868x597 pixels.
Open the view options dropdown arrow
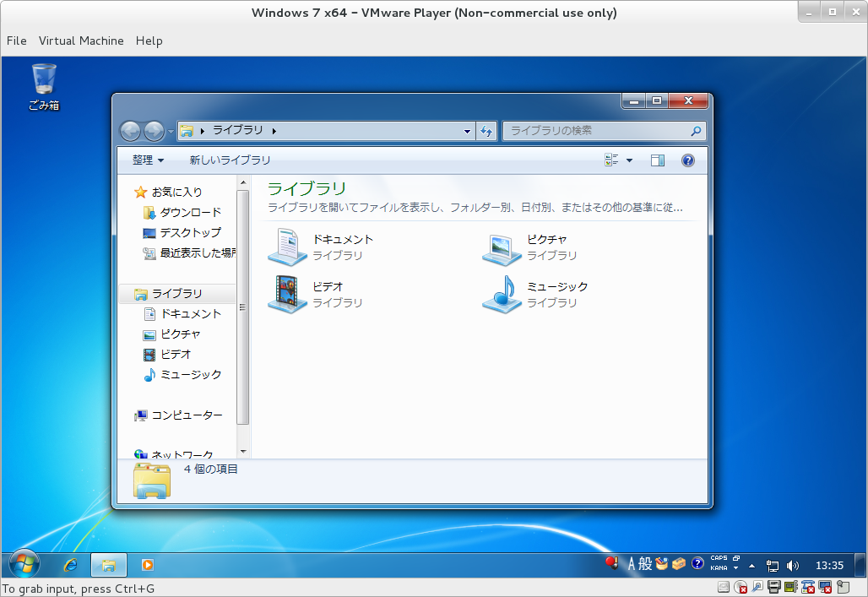tap(629, 160)
